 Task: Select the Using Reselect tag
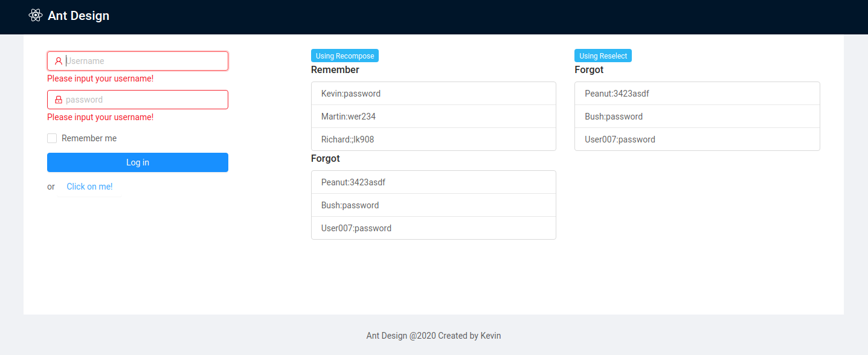(603, 56)
